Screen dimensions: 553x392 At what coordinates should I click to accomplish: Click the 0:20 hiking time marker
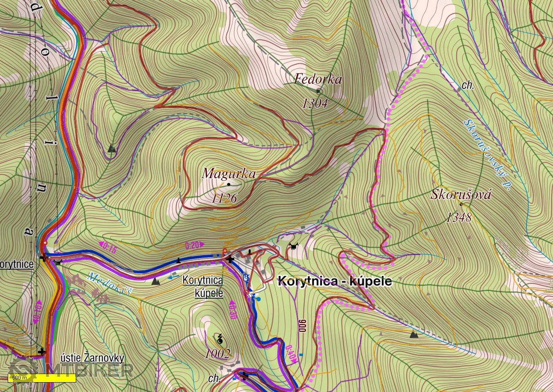pos(193,246)
